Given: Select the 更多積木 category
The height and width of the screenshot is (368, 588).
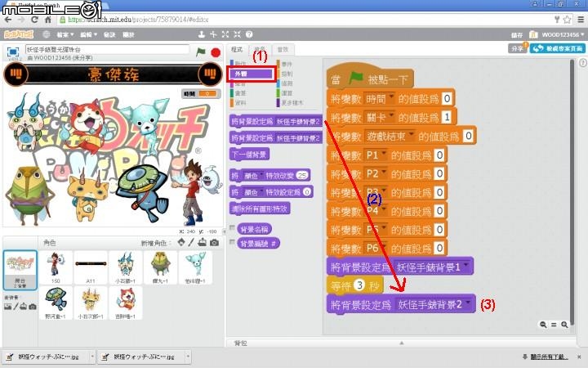Looking at the screenshot, I should [290, 102].
